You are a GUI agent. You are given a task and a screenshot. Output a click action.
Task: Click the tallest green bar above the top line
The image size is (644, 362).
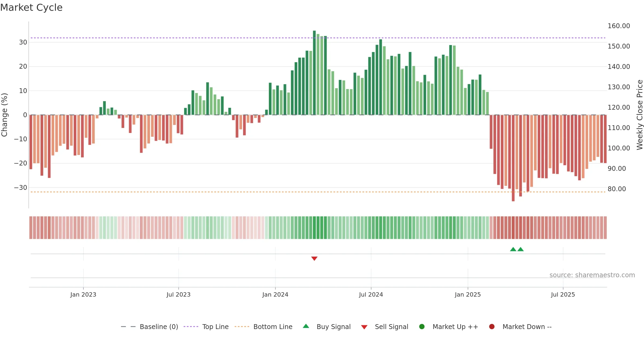point(314,73)
